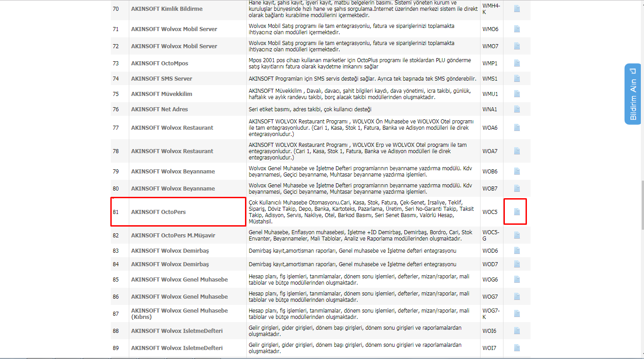Click the Müvekkilim row document icon
Screen dimensions: 644x359
517,94
